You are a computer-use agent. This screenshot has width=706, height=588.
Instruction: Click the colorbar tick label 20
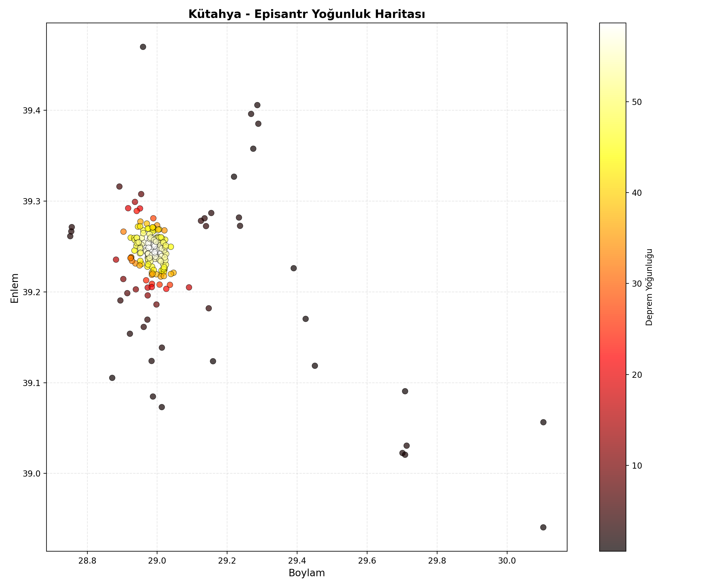point(637,375)
